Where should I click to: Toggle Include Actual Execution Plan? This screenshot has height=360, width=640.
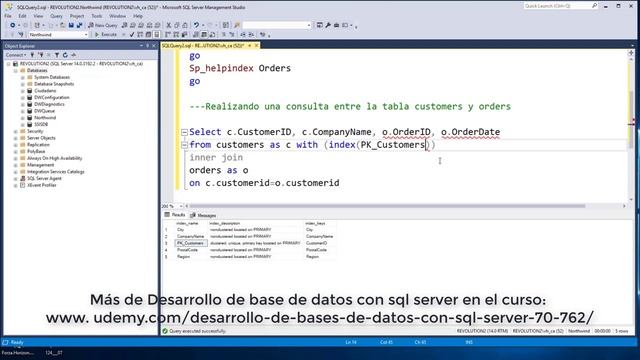(168, 35)
